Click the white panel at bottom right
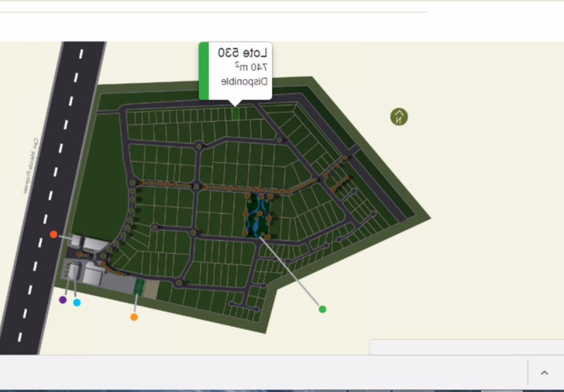Viewport: 564px width, 392px height. click(465, 347)
